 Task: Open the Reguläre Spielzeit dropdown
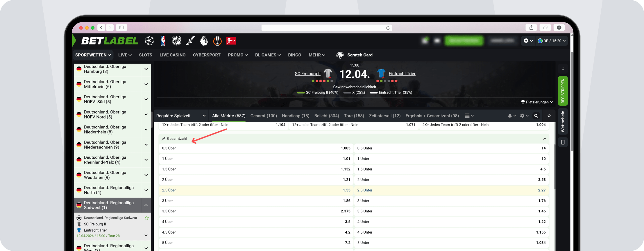tap(181, 116)
